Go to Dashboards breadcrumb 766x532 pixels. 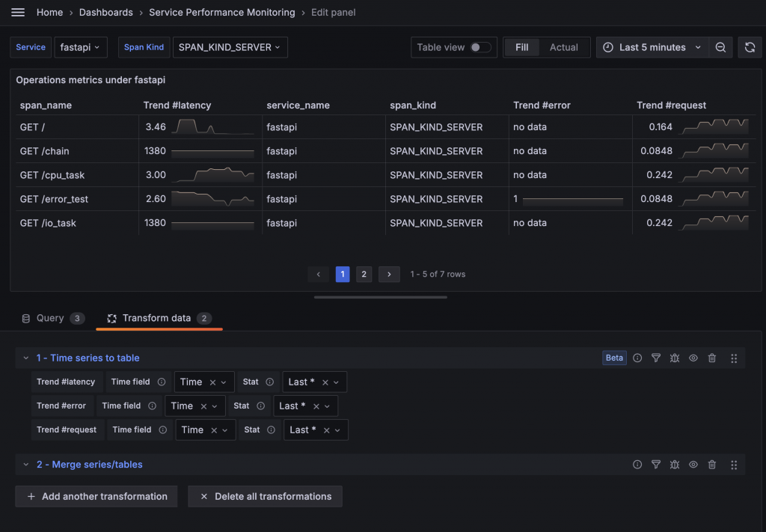point(106,12)
